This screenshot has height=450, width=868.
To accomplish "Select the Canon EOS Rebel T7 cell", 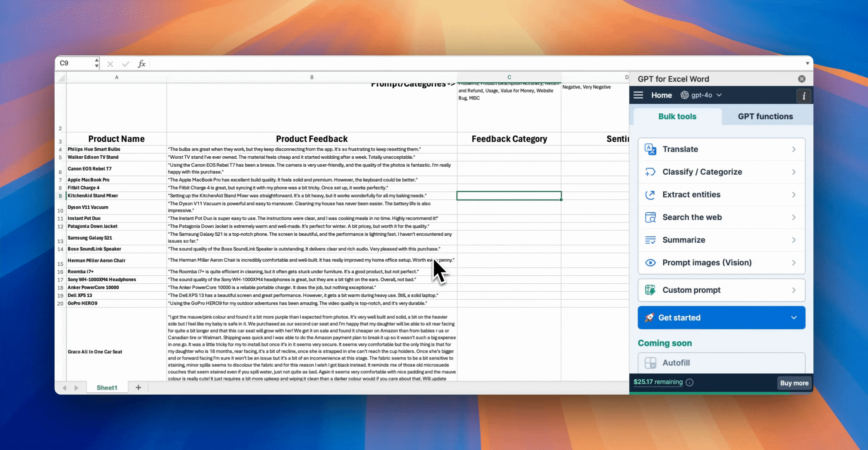I will coord(117,169).
